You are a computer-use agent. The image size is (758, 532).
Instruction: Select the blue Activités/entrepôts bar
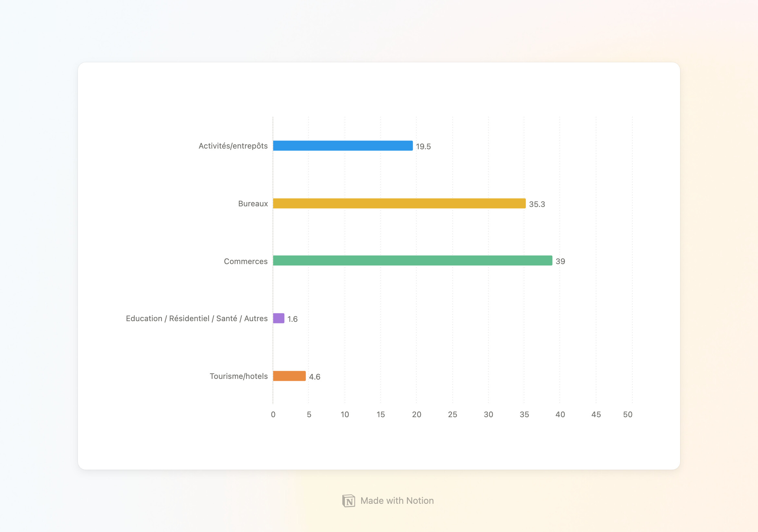point(343,146)
